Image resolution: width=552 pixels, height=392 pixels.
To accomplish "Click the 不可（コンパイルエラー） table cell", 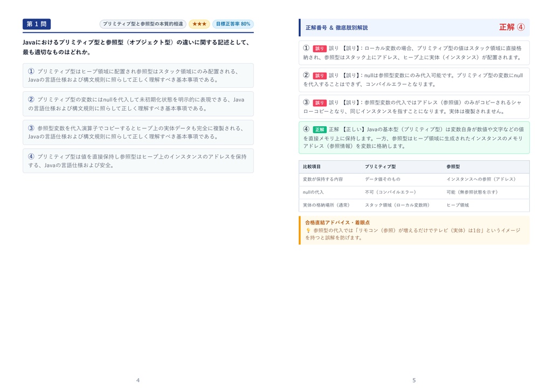I will 390,192.
